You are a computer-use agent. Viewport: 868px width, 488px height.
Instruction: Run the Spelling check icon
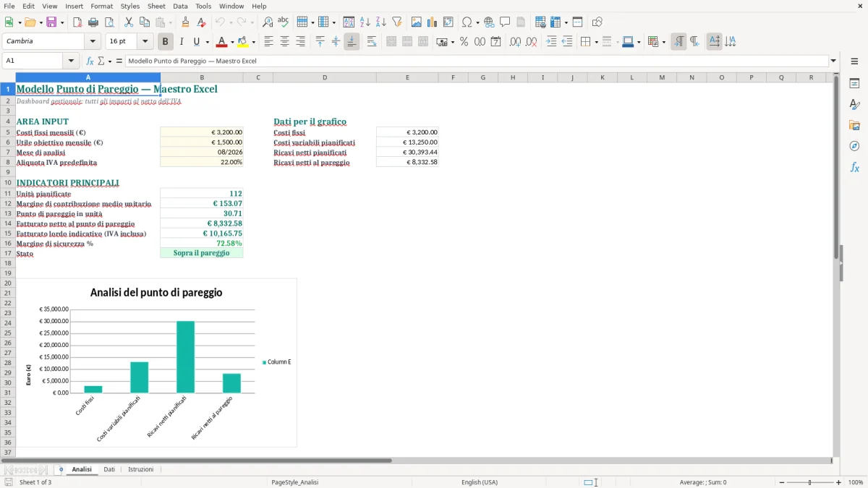pos(284,22)
